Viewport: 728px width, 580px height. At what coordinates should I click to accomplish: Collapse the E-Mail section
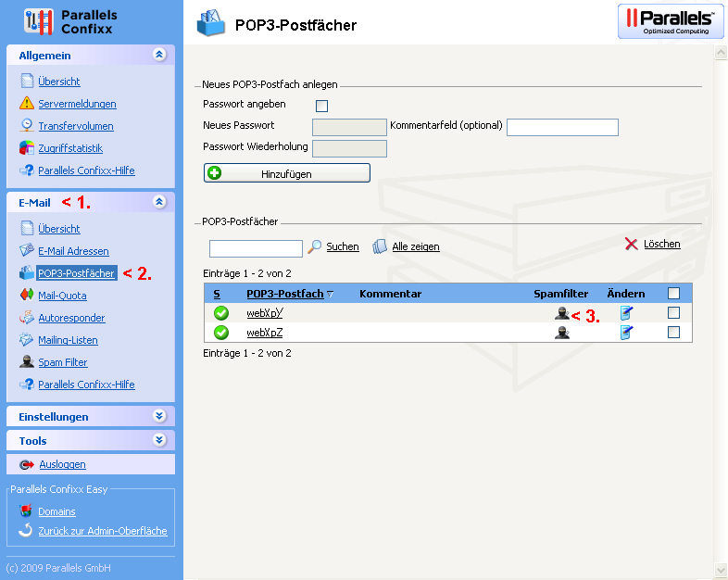coord(159,202)
